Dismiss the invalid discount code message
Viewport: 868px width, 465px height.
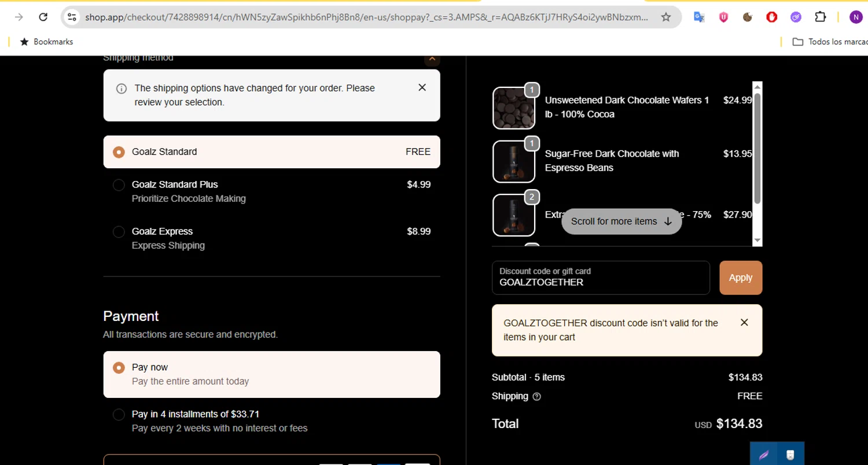[x=744, y=322]
